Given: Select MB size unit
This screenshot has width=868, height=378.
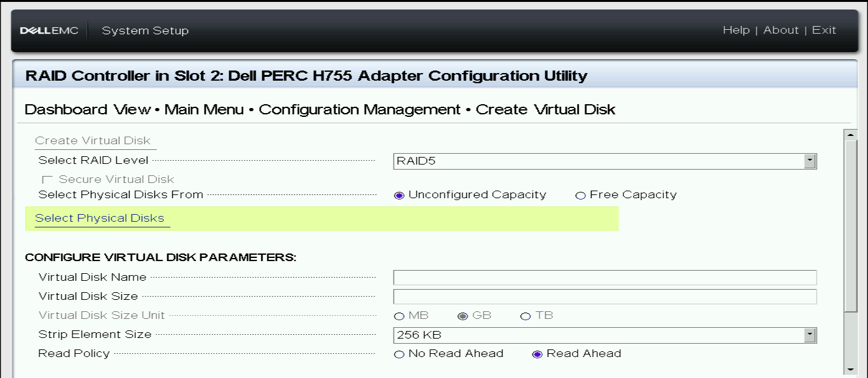Looking at the screenshot, I should point(399,316).
